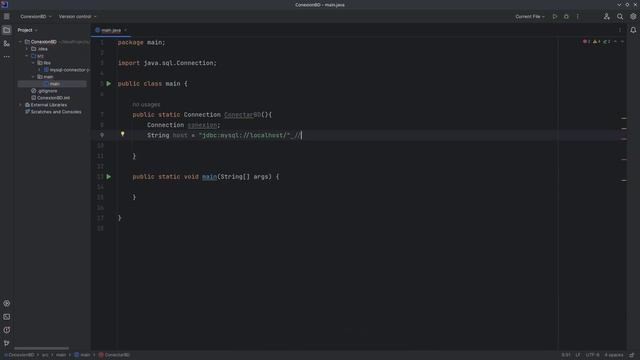Open the Current File run configuration dropdown
Screen dimensions: 640x360
pos(530,17)
